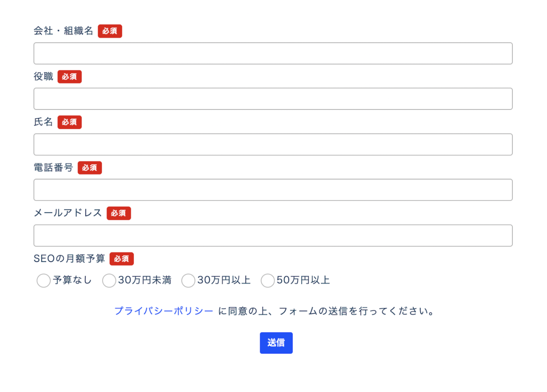
Task: Select the 電話番号 input field
Action: pyautogui.click(x=273, y=190)
